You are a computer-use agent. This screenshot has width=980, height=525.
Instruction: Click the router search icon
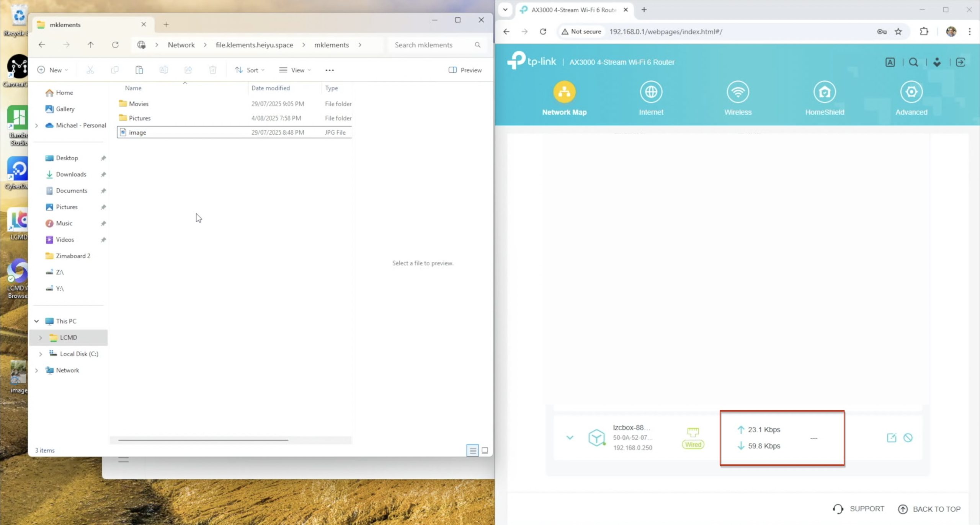tap(913, 62)
